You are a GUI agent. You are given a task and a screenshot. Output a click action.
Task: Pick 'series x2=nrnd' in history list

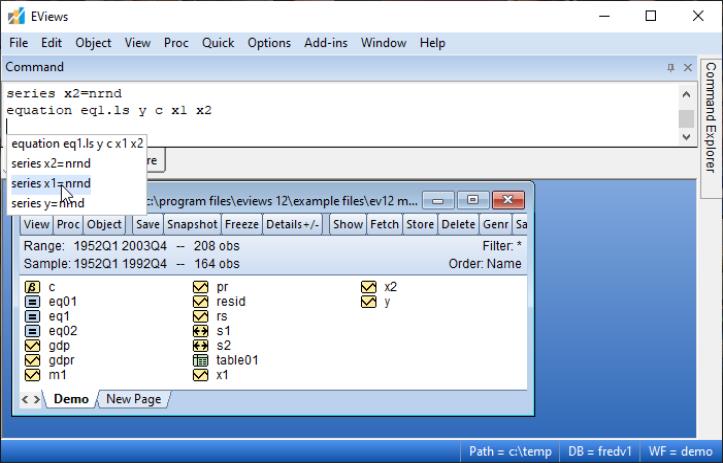coord(51,163)
